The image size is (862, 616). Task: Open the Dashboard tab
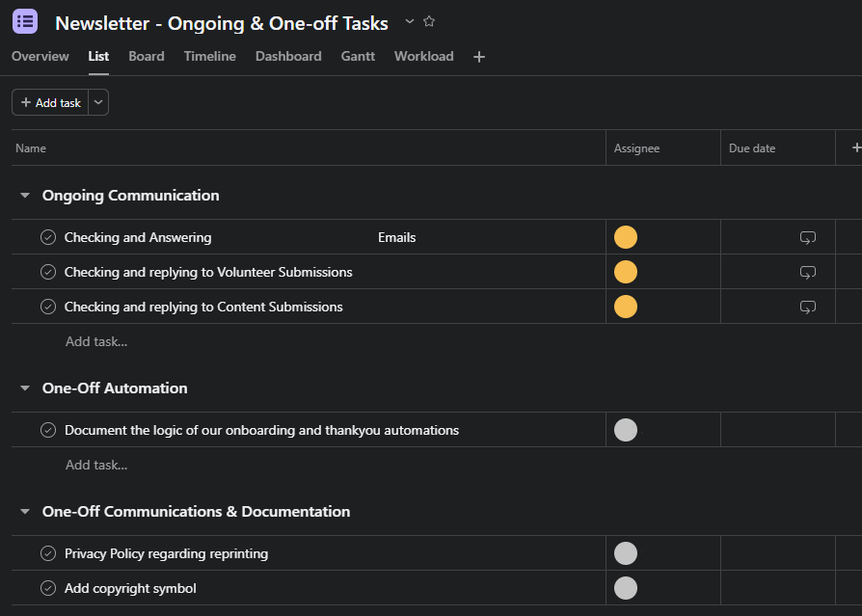(x=288, y=57)
